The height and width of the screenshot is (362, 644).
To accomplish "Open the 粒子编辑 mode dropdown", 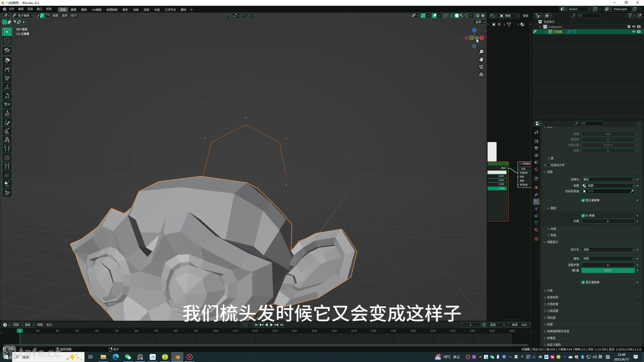I will [23, 16].
